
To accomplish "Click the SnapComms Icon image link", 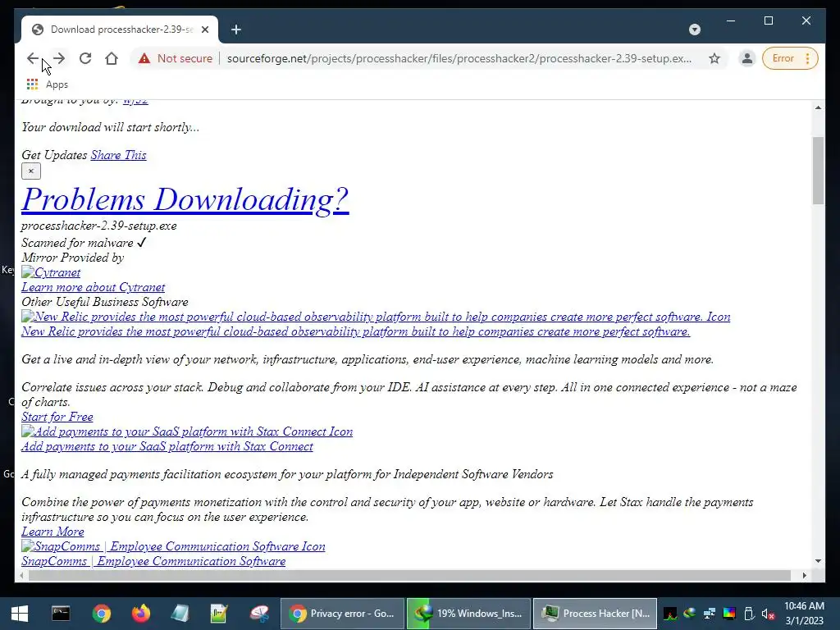I will 173,546.
